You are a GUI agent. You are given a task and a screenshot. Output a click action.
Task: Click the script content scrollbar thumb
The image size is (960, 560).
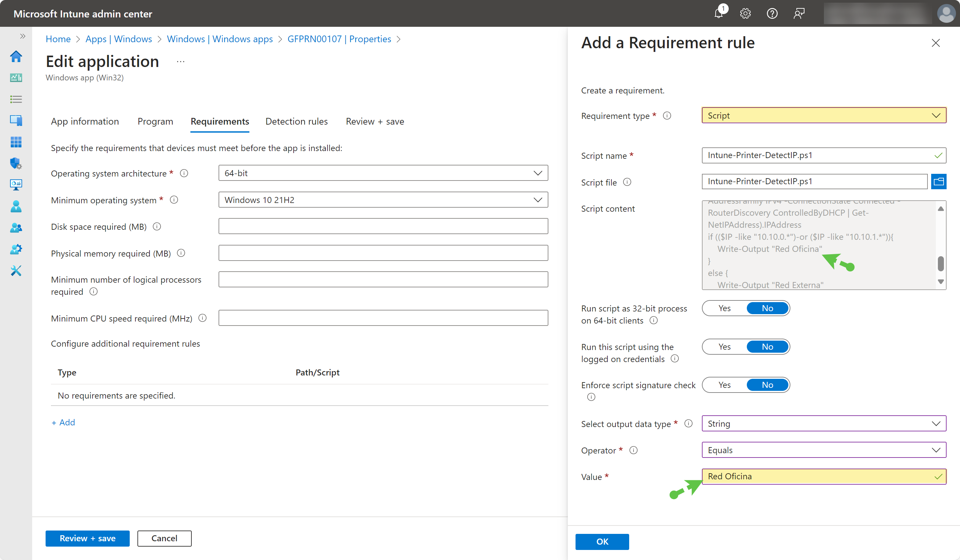point(941,264)
